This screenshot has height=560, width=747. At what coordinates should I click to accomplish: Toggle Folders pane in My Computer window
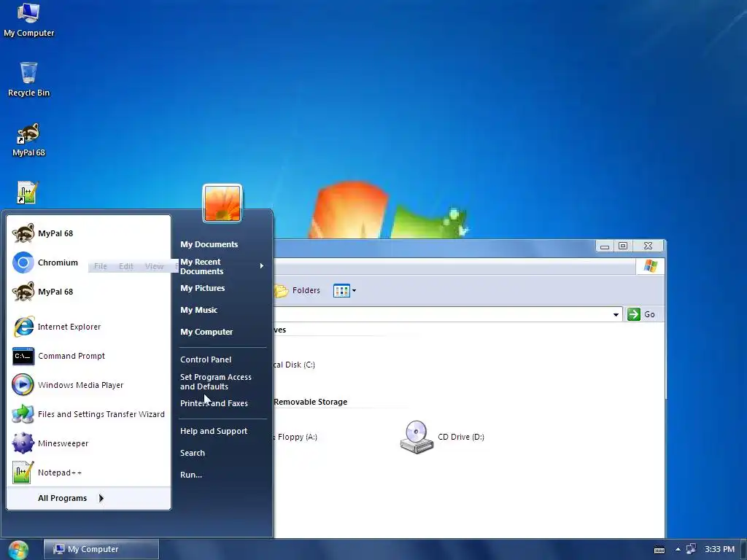click(x=298, y=290)
